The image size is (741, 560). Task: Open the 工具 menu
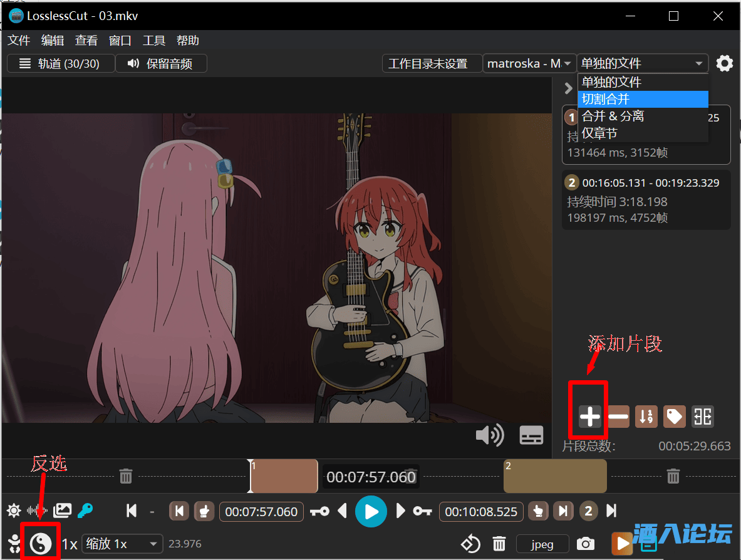[154, 41]
